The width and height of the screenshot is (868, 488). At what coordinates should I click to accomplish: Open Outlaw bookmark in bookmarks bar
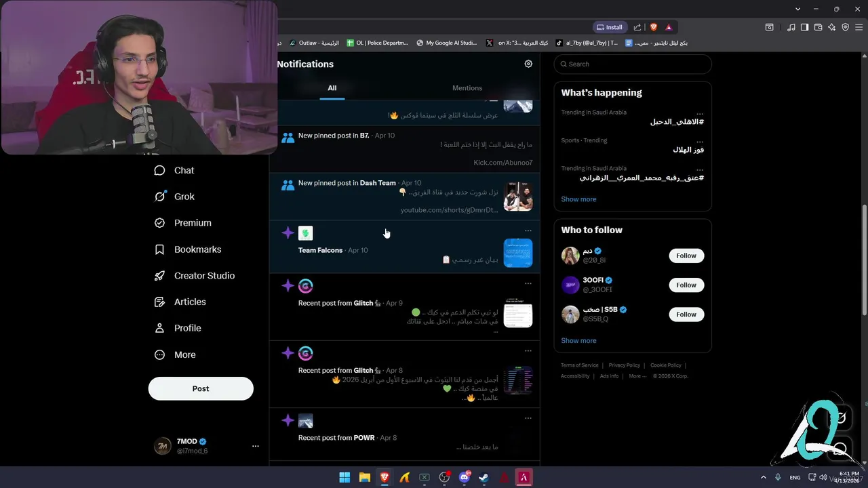pyautogui.click(x=314, y=43)
